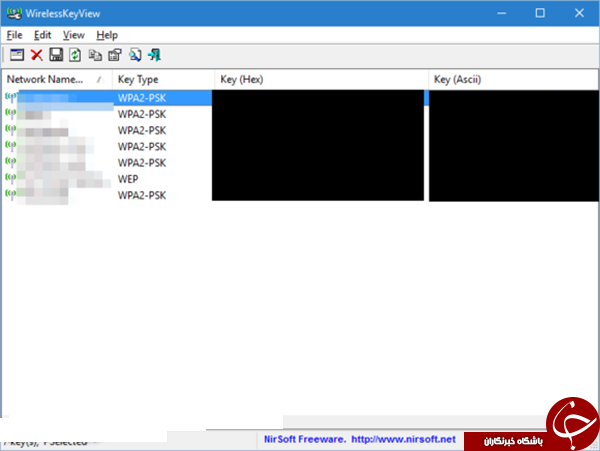Click the WirelessKeyView title bar app icon

point(15,13)
